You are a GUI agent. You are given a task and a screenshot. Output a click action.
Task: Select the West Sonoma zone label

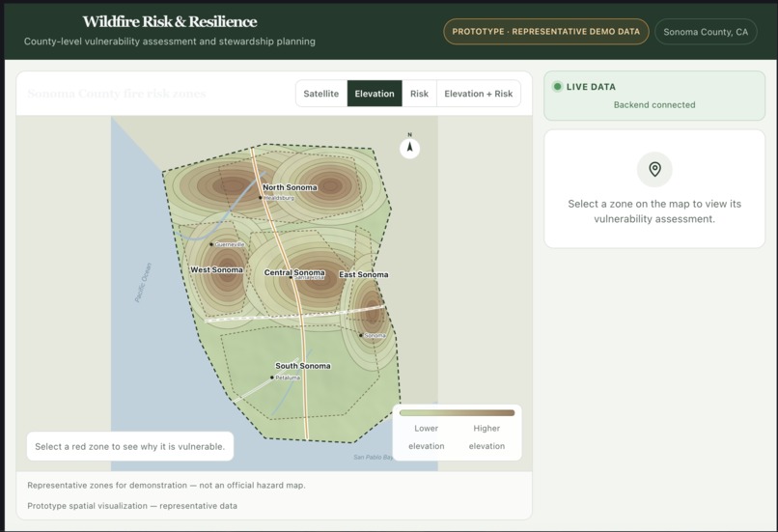tap(217, 269)
